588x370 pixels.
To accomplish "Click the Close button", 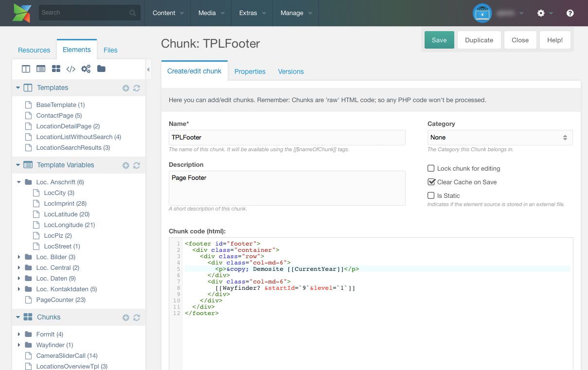I will click(520, 40).
